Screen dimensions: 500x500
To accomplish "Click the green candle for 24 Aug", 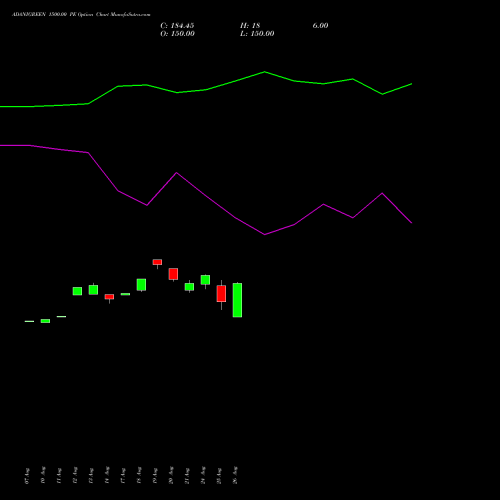I will 205,280.
